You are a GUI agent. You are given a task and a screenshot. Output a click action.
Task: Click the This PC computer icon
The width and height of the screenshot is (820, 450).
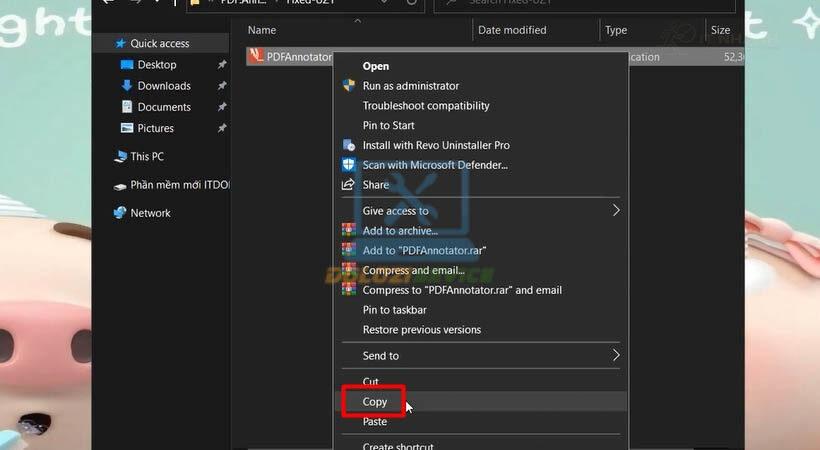click(120, 157)
